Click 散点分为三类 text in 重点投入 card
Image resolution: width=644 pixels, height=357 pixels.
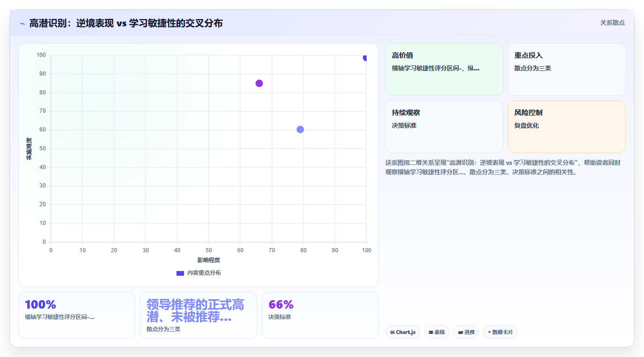[x=533, y=68]
